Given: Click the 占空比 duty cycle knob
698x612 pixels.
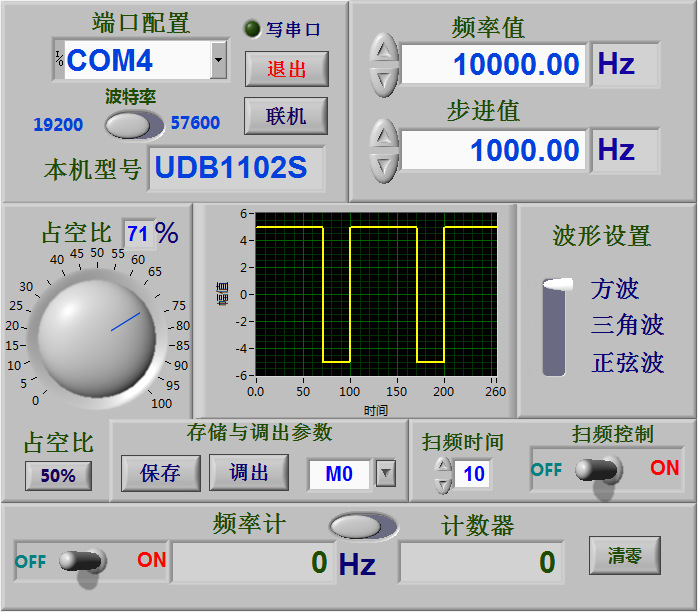Looking at the screenshot, I should point(97,338).
